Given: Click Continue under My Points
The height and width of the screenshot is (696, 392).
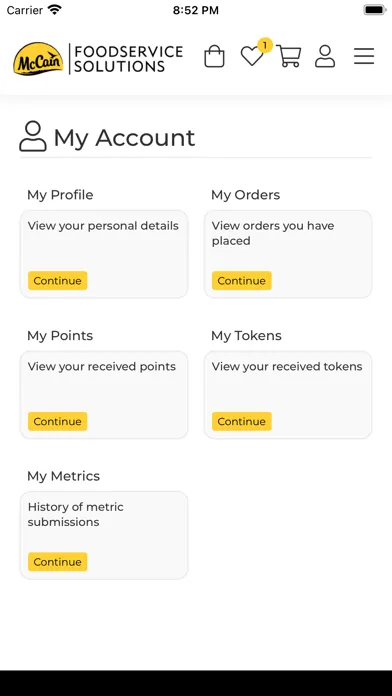Looking at the screenshot, I should (58, 421).
